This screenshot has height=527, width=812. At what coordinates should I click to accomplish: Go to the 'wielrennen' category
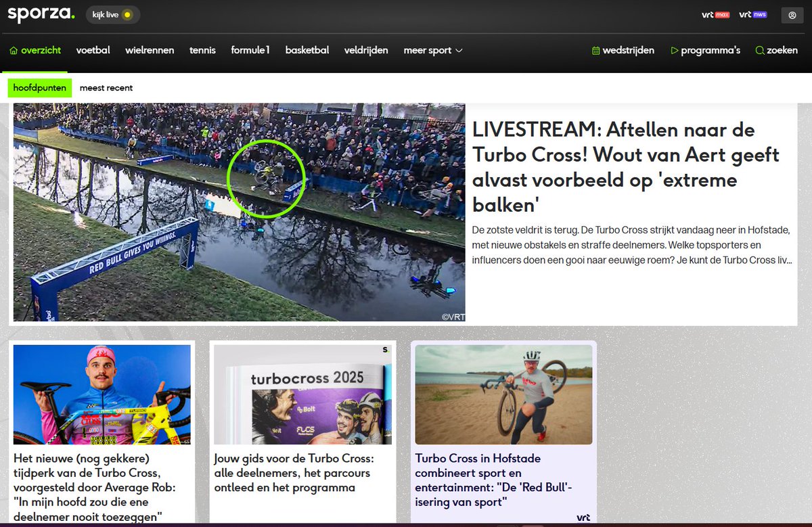pos(150,50)
